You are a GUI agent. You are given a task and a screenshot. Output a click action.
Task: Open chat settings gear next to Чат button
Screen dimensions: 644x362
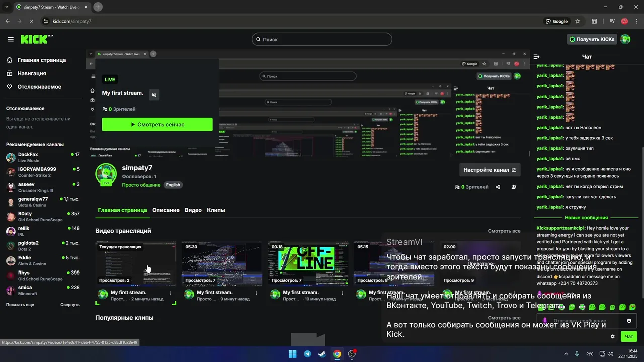[612, 336]
